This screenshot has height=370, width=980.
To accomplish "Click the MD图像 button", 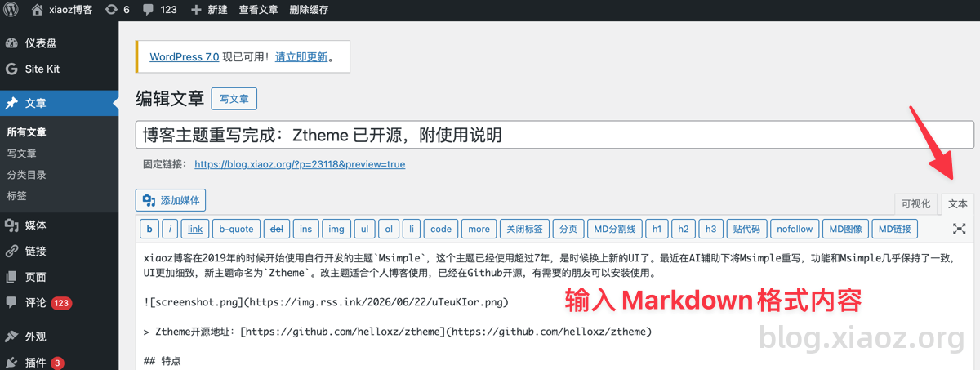I will [x=844, y=229].
